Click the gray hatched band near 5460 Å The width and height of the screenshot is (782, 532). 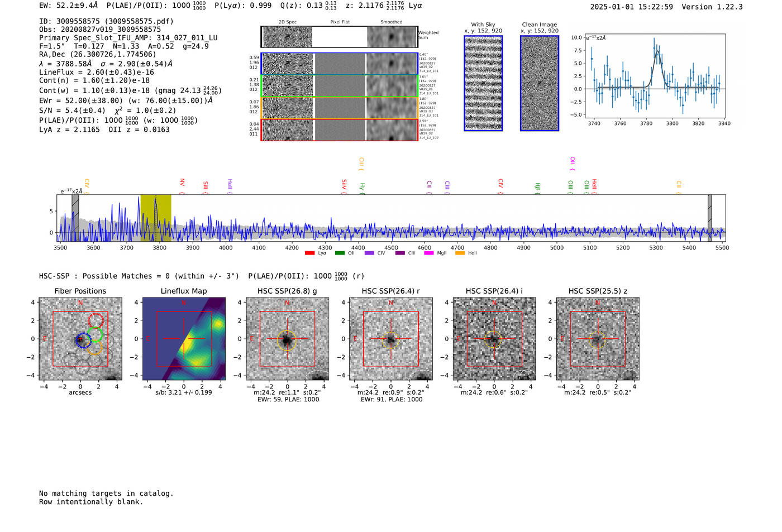[x=709, y=218]
